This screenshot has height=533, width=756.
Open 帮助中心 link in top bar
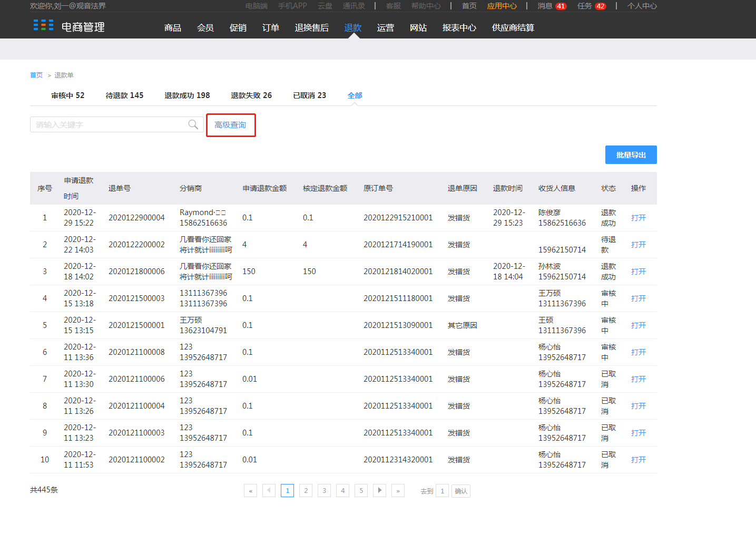[x=426, y=6]
